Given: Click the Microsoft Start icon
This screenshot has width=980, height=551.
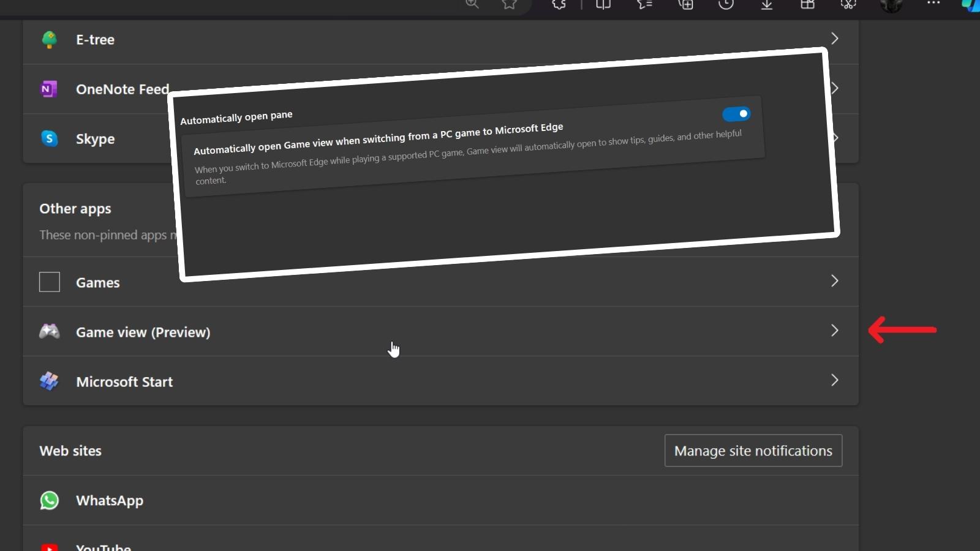Looking at the screenshot, I should pos(50,381).
